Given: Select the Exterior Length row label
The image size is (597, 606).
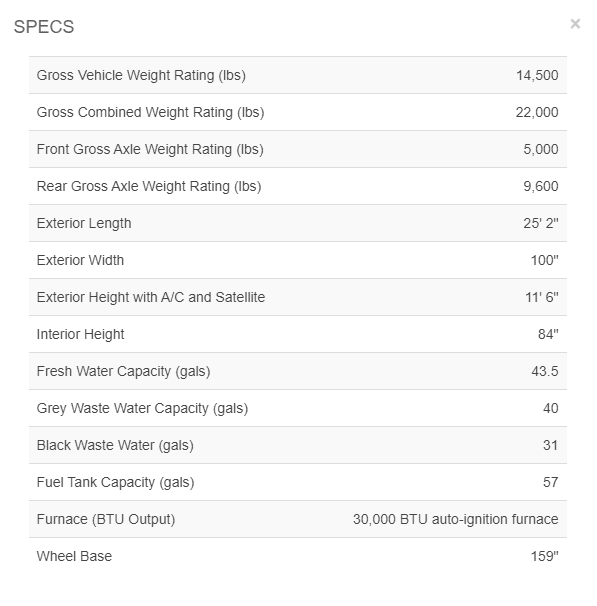Looking at the screenshot, I should click(84, 223).
